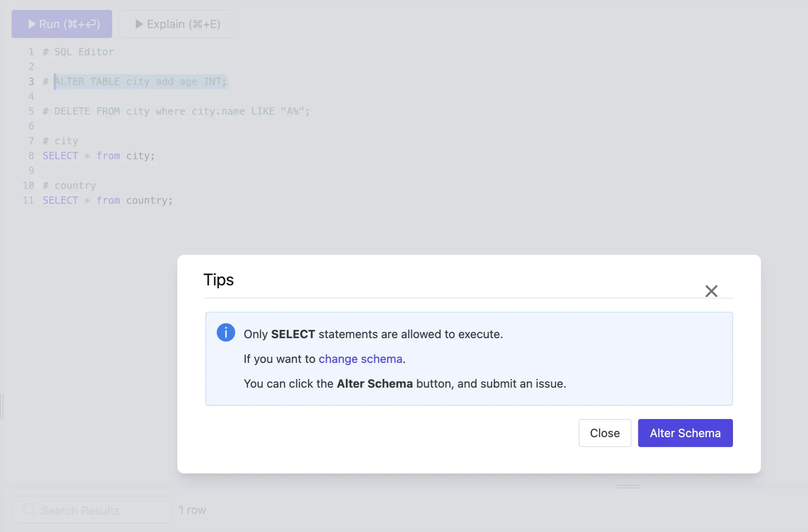808x532 pixels.
Task: Click the '1 row' result count
Action: [192, 510]
